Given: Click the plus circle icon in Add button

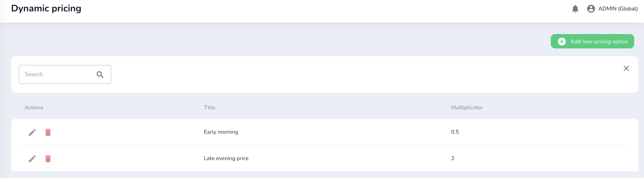Looking at the screenshot, I should coord(562,42).
